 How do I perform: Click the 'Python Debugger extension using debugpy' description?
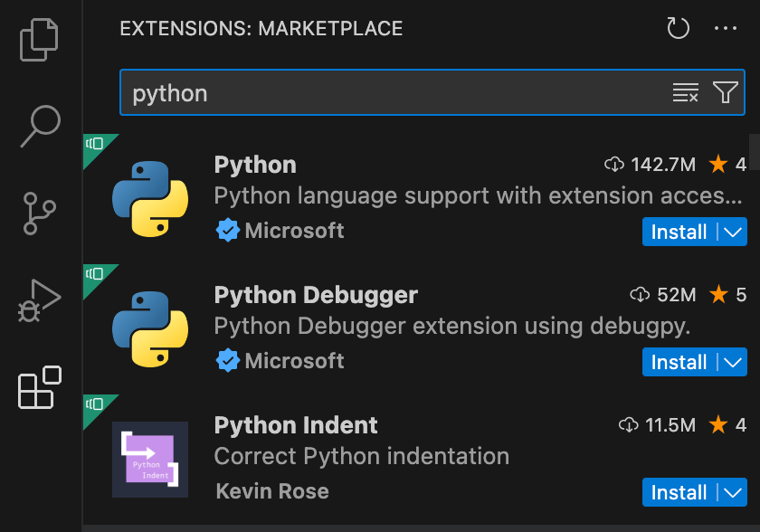point(452,327)
